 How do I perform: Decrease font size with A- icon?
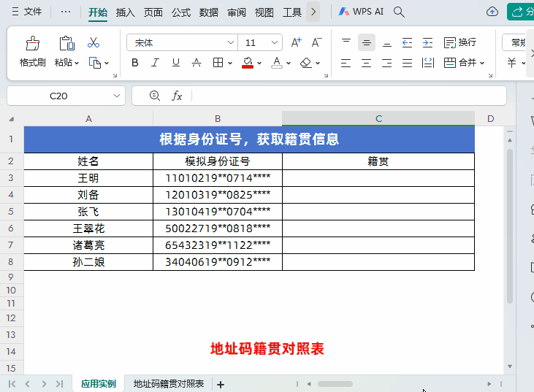click(x=317, y=42)
